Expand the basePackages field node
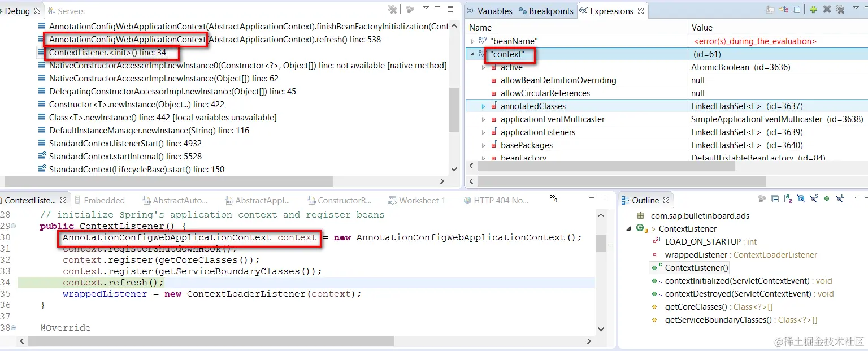Viewport: 868px width, 351px height. tap(483, 145)
